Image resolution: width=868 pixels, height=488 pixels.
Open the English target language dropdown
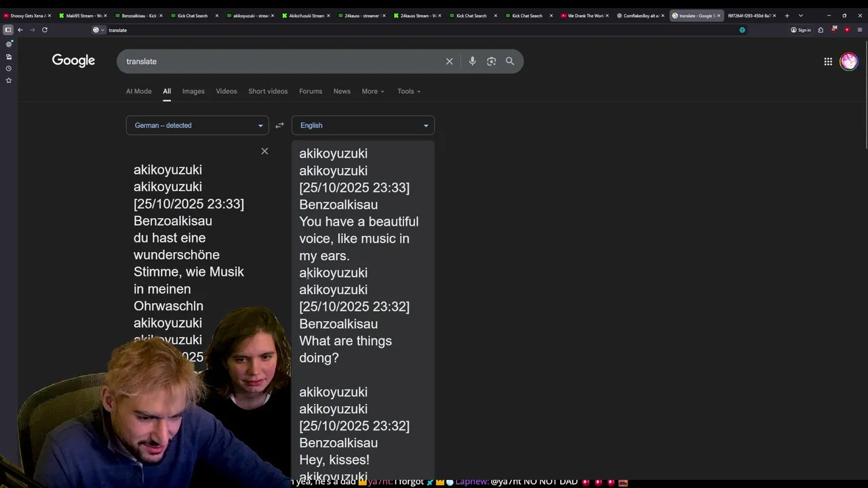tap(363, 125)
